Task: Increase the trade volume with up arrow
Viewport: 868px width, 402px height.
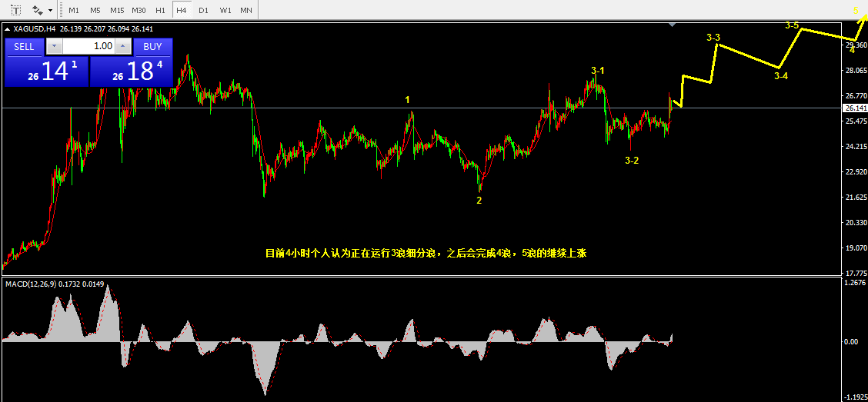Action: pos(123,46)
